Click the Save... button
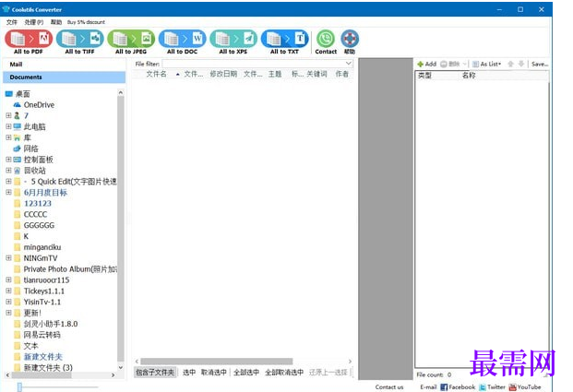Image resolution: width=573 pixels, height=392 pixels. coord(540,64)
